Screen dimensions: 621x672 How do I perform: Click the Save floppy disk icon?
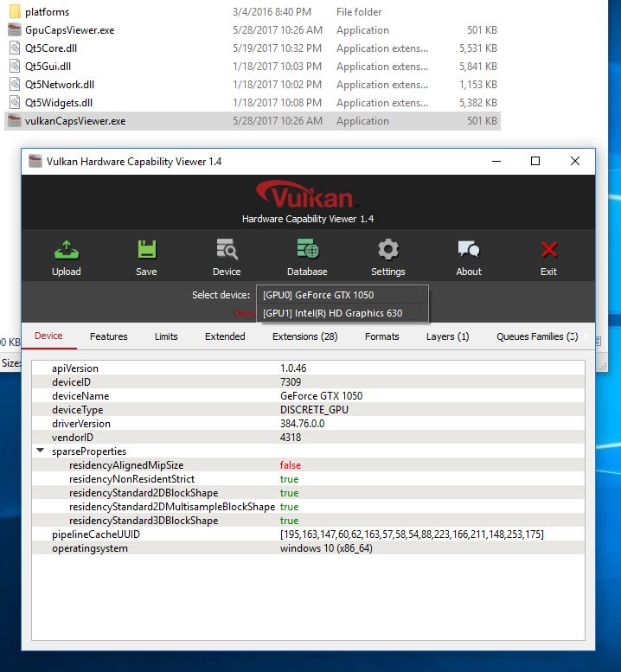[x=146, y=249]
